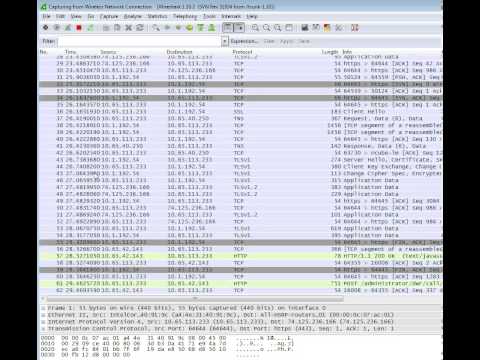The height and width of the screenshot is (360, 480).
Task: Click the Save filter button
Action: (304, 41)
